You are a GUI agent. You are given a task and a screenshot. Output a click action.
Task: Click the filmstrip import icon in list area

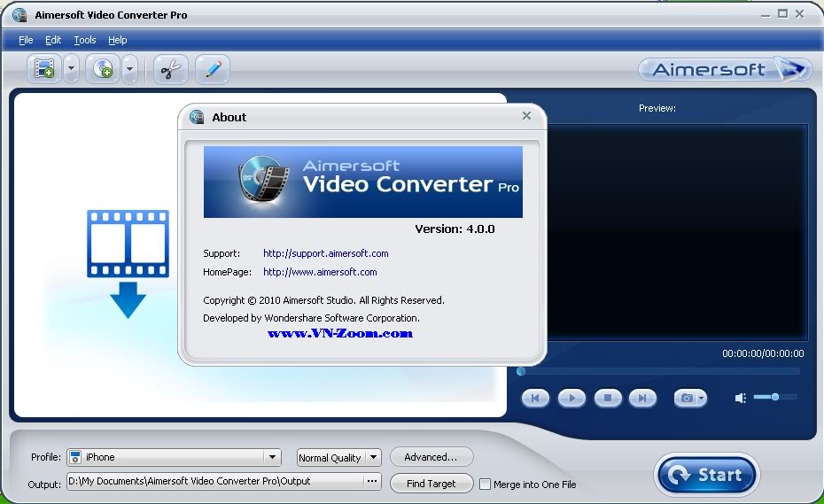click(128, 264)
